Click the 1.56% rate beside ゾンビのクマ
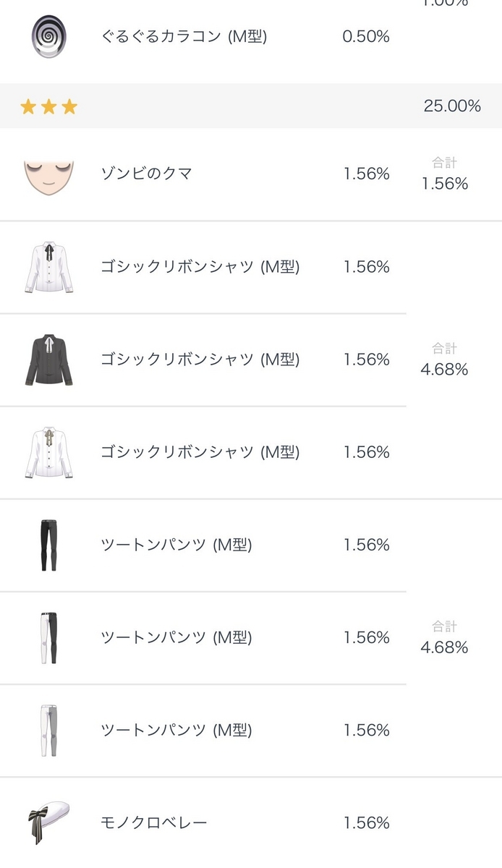Screen dimensions: 502x868 [x=367, y=174]
